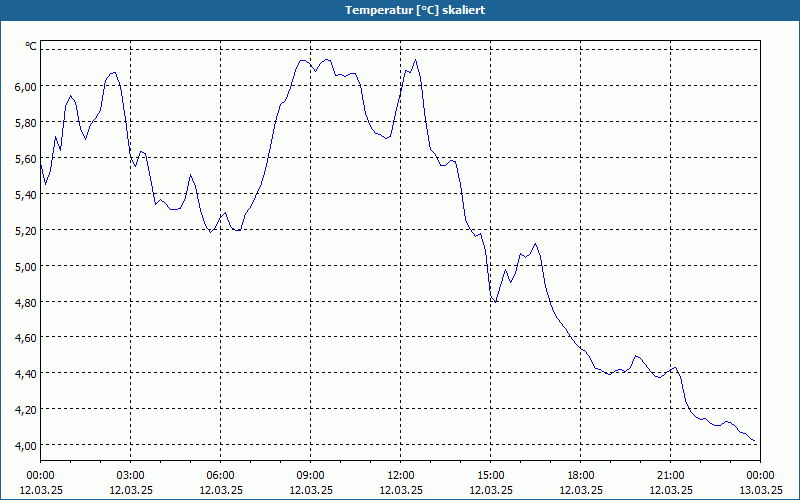Viewport: 800px width, 500px height.
Task: Click the 09:00 time axis label
Action: point(311,476)
